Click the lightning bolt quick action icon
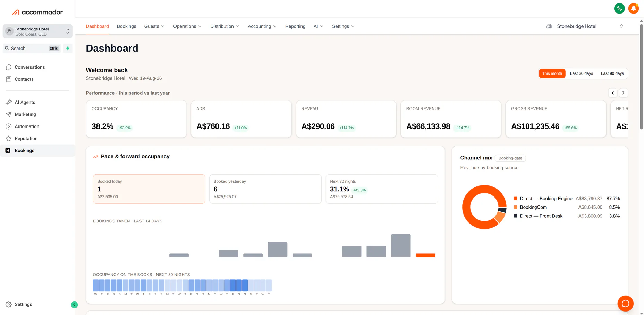Viewport: 644px width, 315px height. (68, 48)
